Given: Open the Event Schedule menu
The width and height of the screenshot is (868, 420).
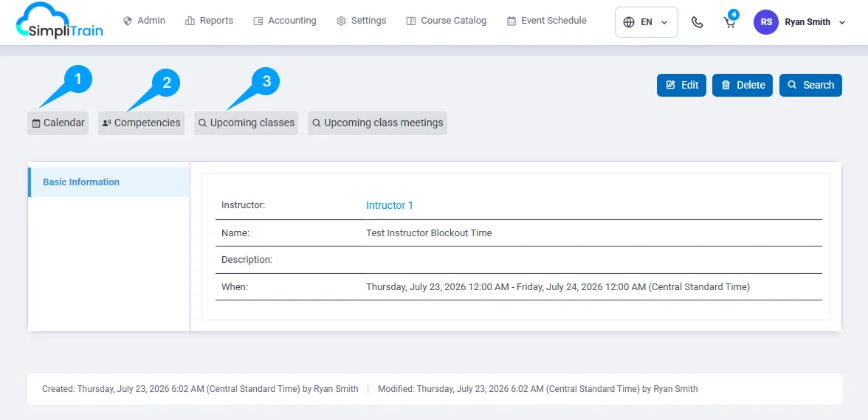Looking at the screenshot, I should click(546, 21).
